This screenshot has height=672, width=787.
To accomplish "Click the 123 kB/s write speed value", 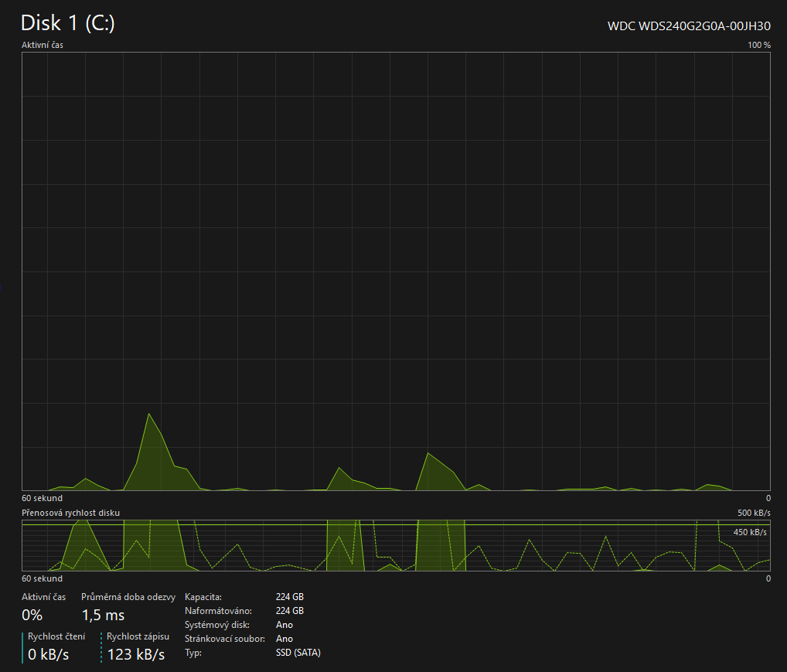I will coord(136,655).
